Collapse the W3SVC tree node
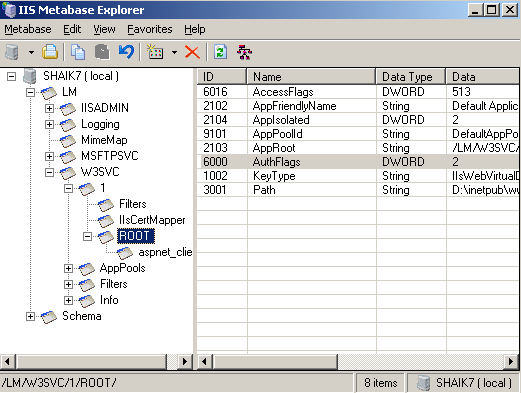The width and height of the screenshot is (521, 393). click(x=49, y=172)
